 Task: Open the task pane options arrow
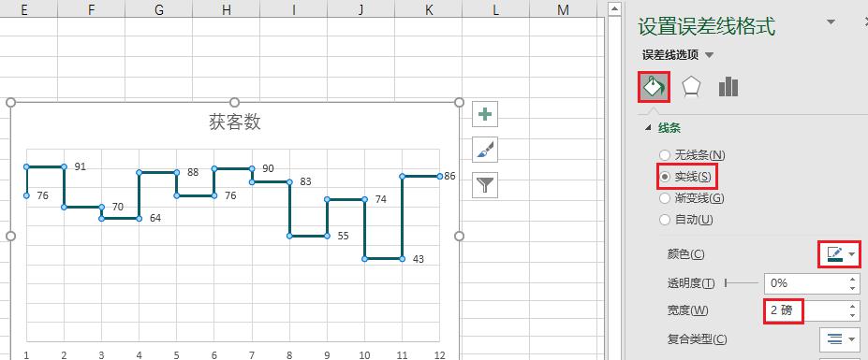tap(831, 22)
